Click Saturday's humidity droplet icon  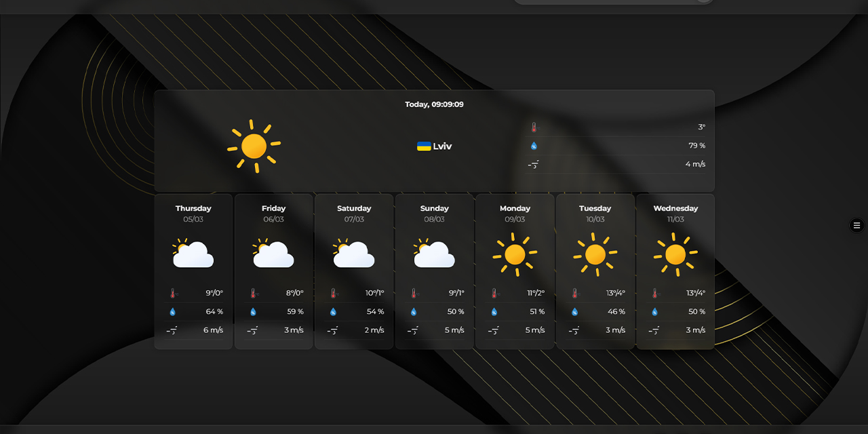point(333,312)
